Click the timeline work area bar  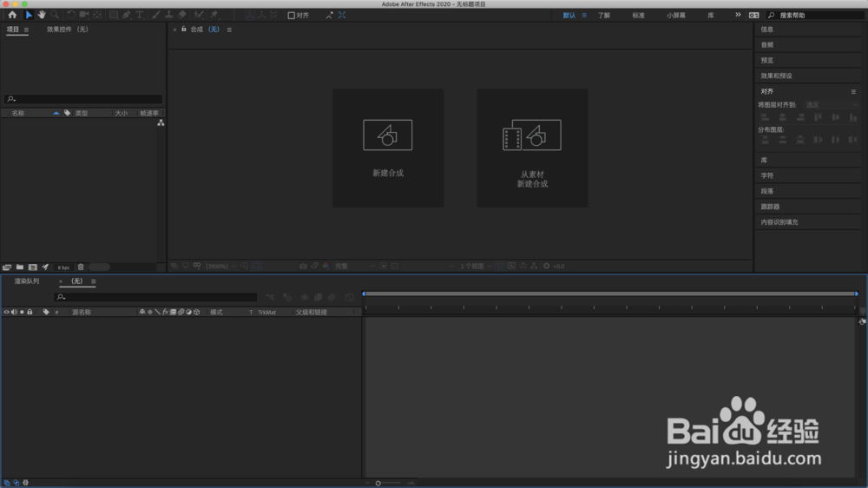pyautogui.click(x=610, y=293)
